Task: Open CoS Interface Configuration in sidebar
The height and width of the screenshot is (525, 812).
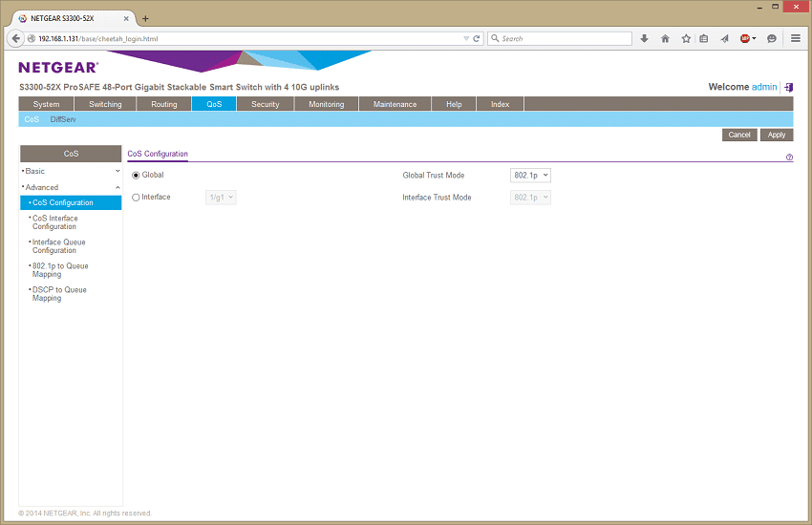Action: 54,222
